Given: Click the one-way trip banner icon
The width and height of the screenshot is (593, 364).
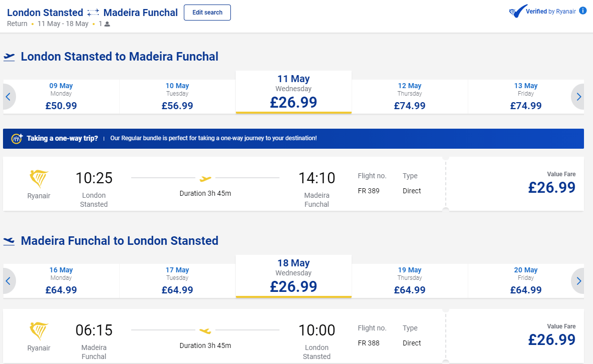Looking at the screenshot, I should [x=17, y=139].
